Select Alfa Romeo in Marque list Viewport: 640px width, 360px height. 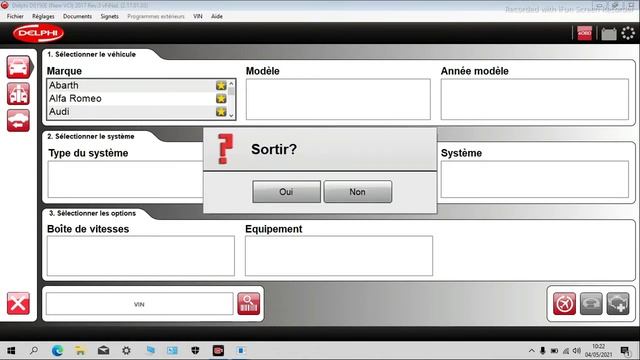[x=132, y=98]
